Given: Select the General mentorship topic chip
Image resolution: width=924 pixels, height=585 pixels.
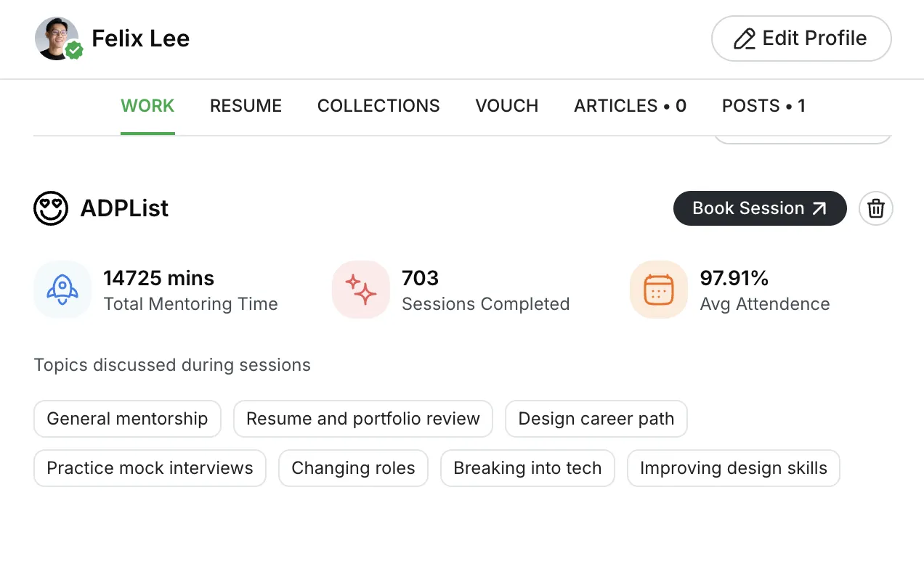Looking at the screenshot, I should [x=127, y=419].
